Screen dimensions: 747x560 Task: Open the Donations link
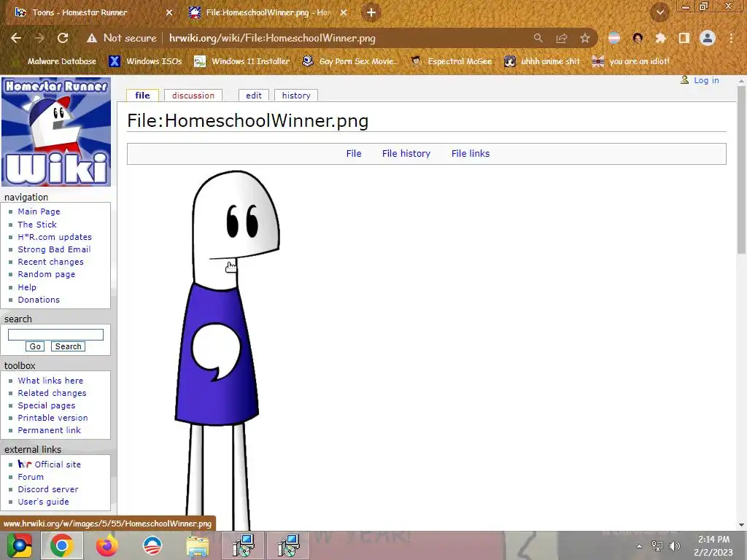[x=39, y=300]
